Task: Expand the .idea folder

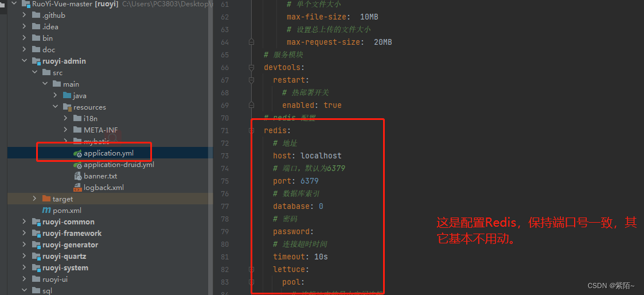Action: click(25, 27)
